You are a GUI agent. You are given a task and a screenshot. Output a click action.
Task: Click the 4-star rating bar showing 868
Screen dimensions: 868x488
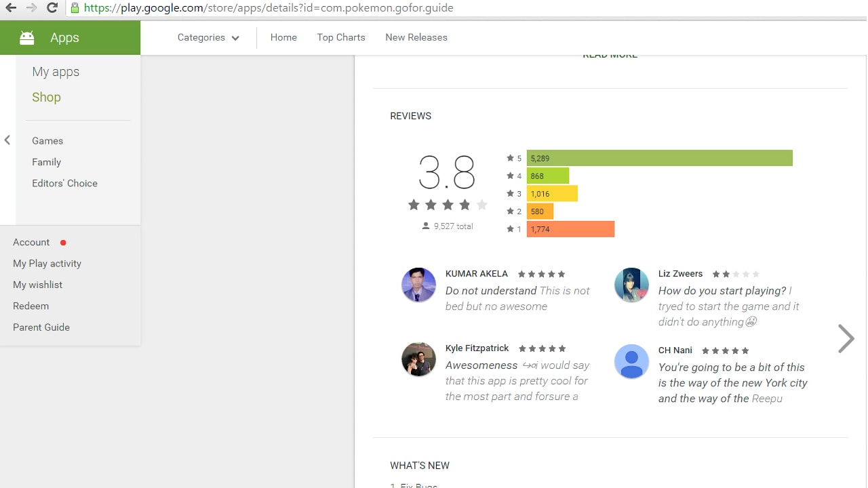[548, 176]
